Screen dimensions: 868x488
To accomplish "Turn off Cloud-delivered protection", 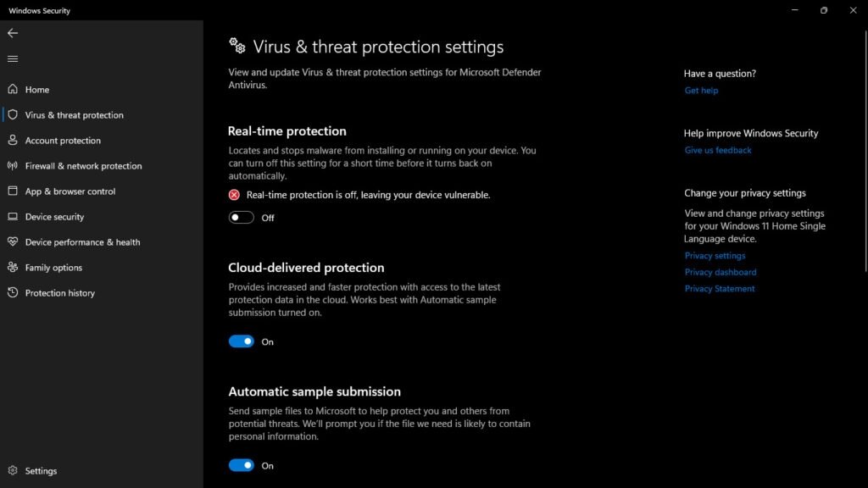I will (x=241, y=341).
